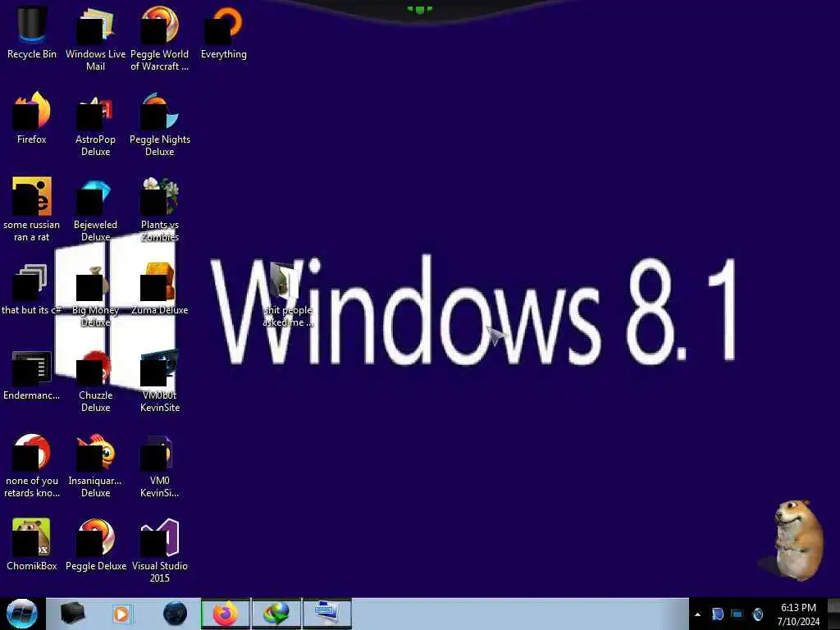The width and height of the screenshot is (840, 630).
Task: Click the Bejeweled Deluxe shortcut
Action: coord(95,209)
